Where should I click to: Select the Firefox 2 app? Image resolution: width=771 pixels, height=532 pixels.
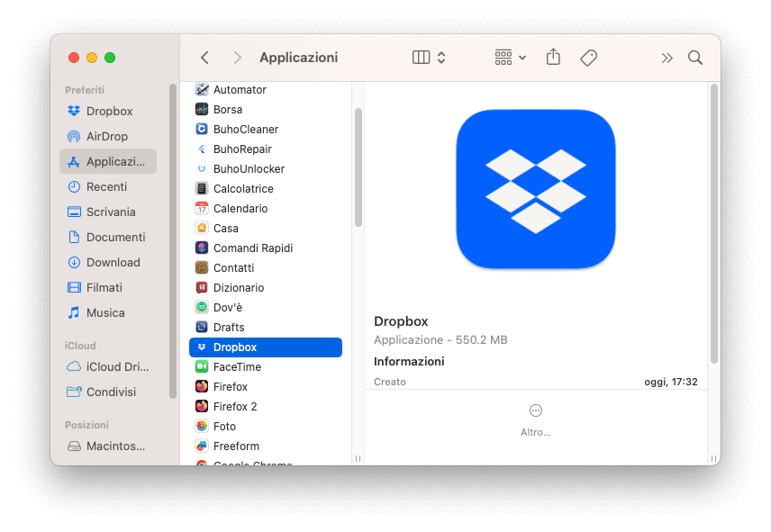coord(266,406)
